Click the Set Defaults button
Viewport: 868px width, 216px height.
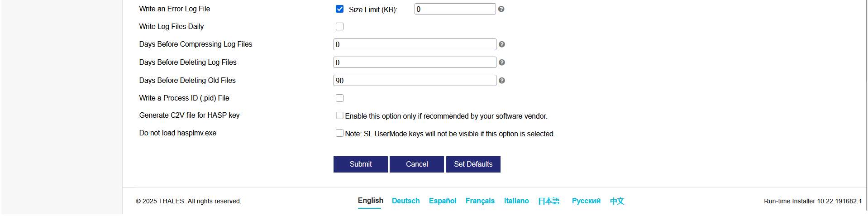click(473, 164)
